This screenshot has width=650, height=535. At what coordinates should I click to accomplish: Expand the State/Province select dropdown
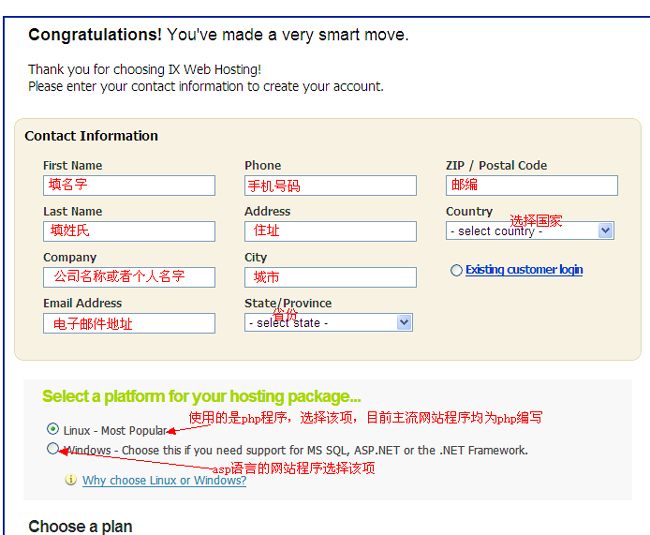(x=328, y=323)
